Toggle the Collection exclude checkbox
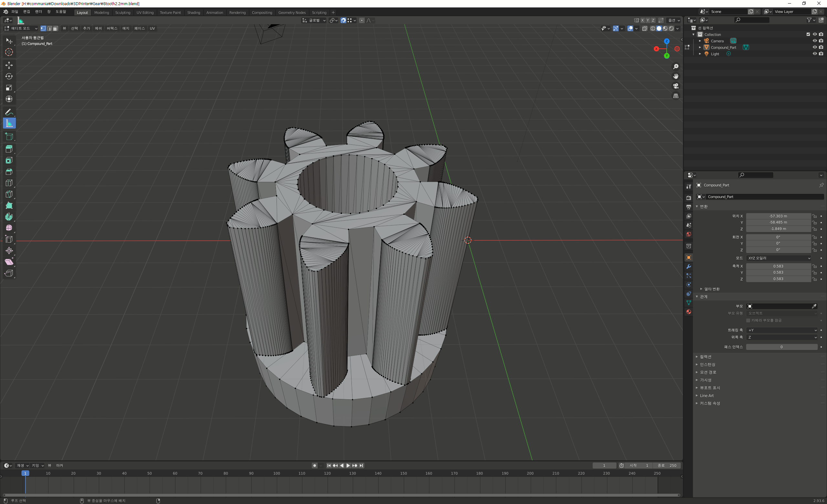This screenshot has width=827, height=504. [x=808, y=35]
